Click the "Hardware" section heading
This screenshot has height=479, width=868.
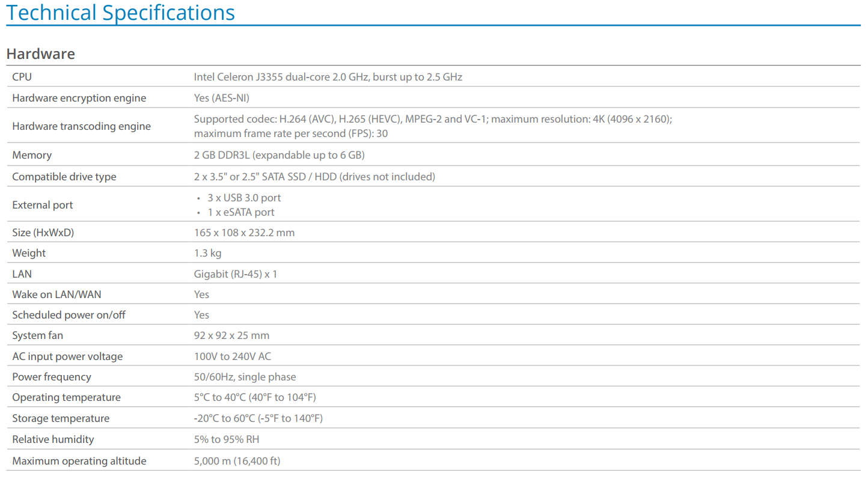click(x=41, y=53)
